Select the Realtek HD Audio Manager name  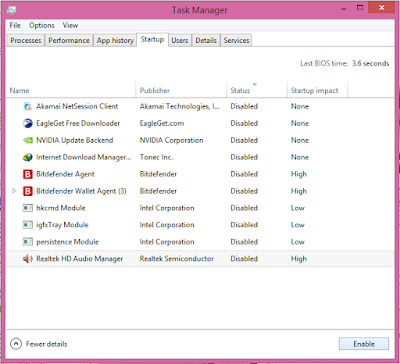point(80,259)
